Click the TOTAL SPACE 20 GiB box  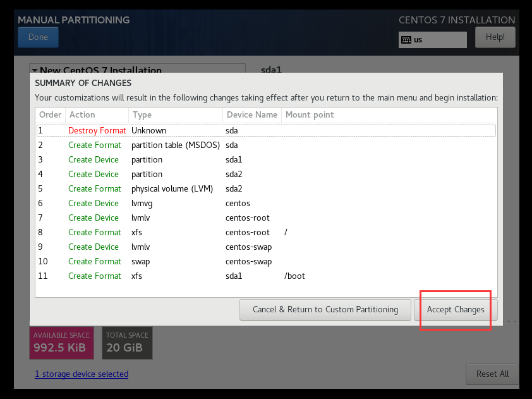pyautogui.click(x=127, y=343)
